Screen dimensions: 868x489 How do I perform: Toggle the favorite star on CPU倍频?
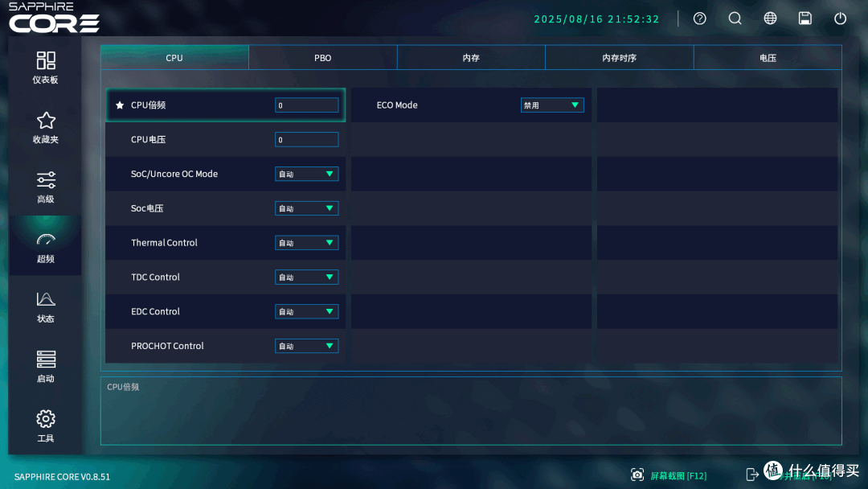(x=120, y=105)
